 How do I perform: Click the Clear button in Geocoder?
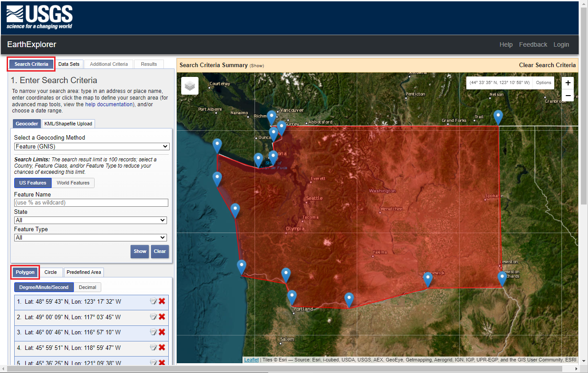tap(160, 251)
